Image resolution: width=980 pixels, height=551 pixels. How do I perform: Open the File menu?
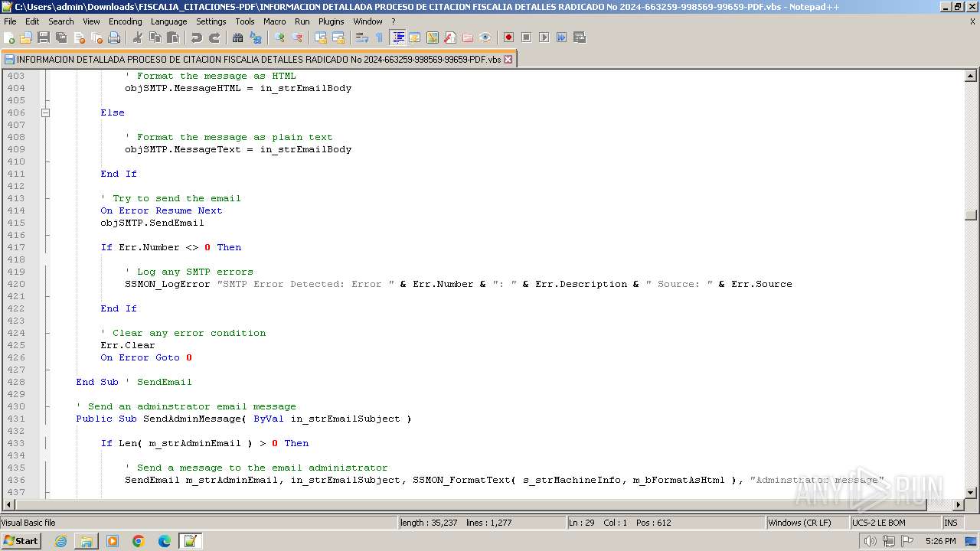[x=10, y=21]
